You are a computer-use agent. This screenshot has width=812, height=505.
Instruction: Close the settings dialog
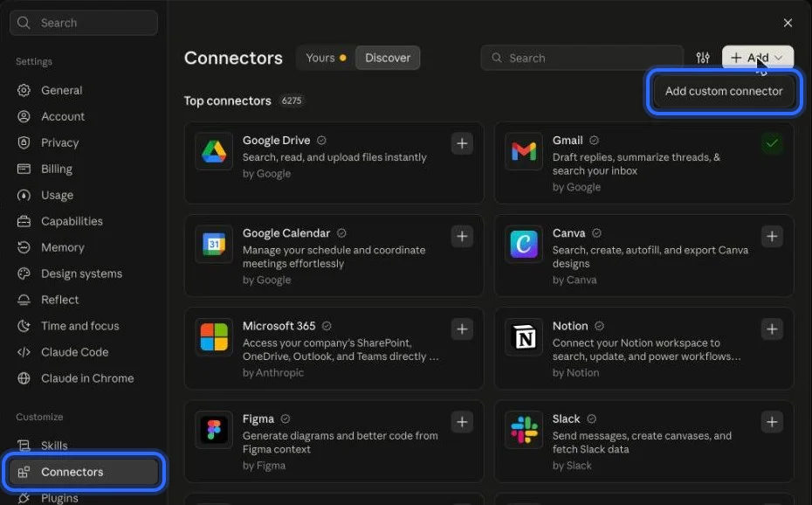tap(788, 23)
